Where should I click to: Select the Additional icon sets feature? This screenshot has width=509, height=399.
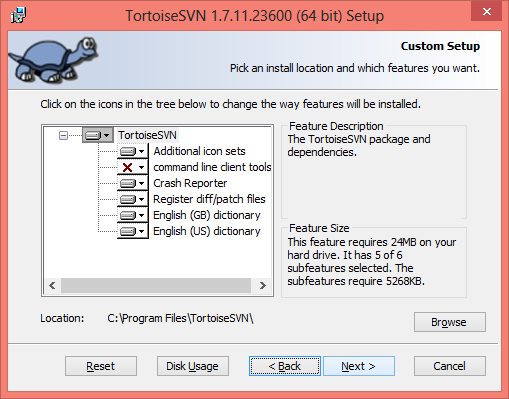pos(199,151)
